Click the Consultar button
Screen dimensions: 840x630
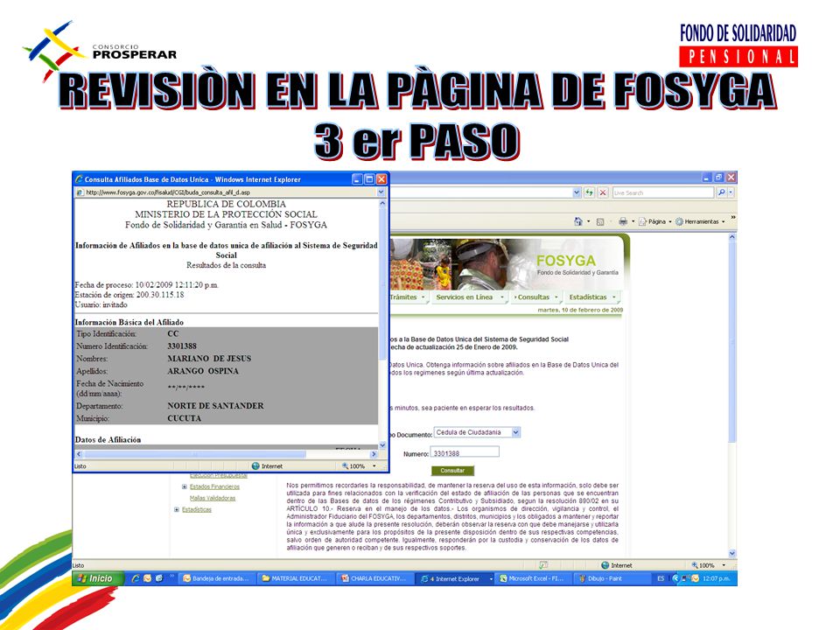(452, 471)
